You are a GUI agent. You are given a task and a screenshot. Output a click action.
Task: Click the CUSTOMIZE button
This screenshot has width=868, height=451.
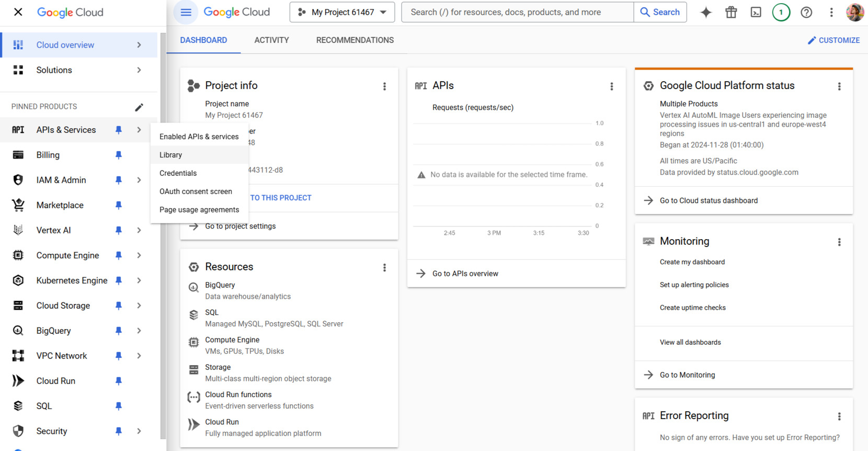pyautogui.click(x=833, y=40)
